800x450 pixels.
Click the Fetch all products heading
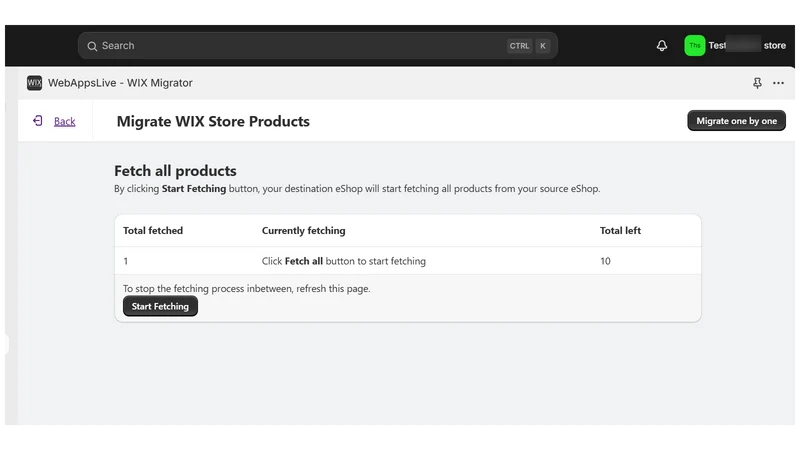175,171
